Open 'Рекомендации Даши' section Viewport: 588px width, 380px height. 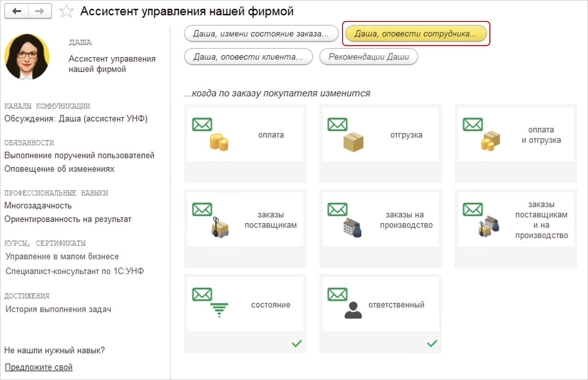(368, 57)
